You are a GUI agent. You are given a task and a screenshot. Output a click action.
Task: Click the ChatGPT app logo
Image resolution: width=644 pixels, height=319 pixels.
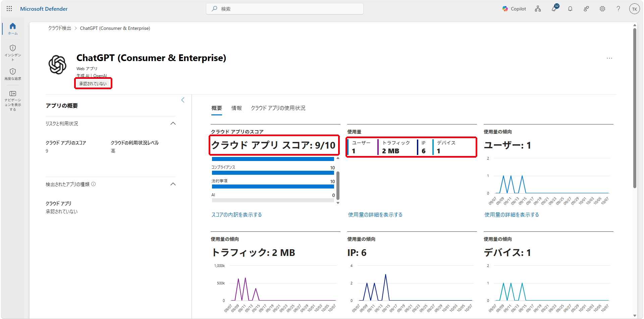point(57,64)
